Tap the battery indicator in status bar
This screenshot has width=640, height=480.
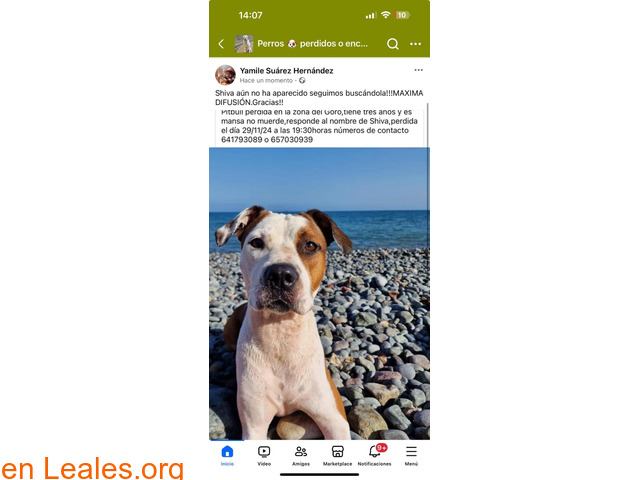pos(402,15)
